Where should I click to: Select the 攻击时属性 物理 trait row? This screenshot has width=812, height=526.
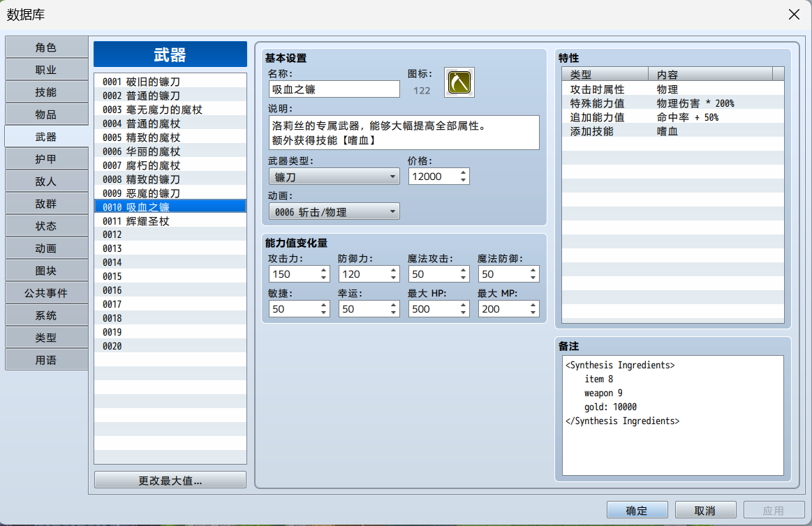(672, 89)
